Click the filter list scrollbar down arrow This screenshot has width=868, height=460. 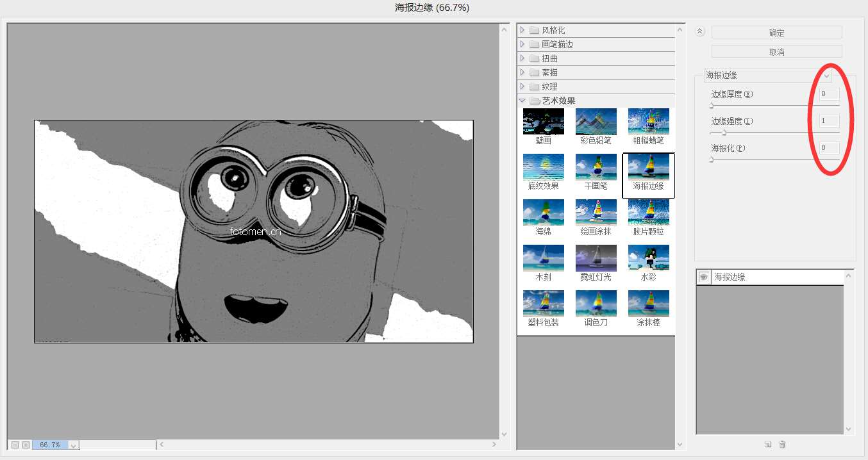coord(681,444)
